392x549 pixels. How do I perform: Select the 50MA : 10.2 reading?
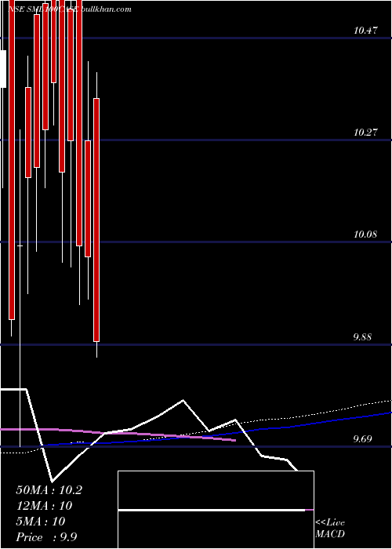point(49,490)
